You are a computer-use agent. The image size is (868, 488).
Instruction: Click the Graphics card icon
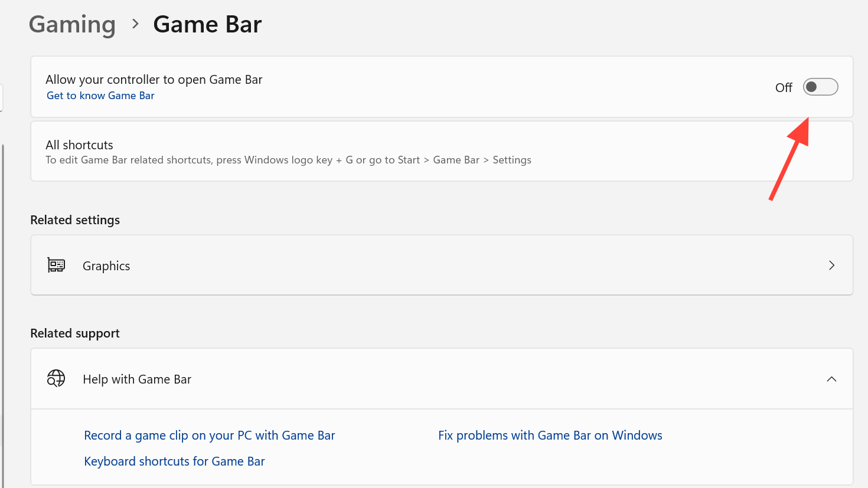point(56,266)
